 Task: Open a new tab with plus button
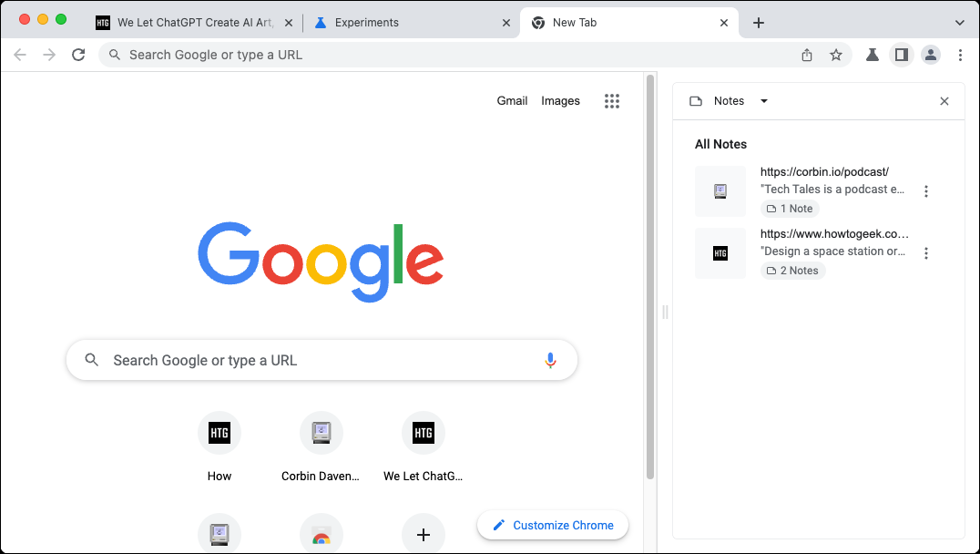[x=759, y=22]
